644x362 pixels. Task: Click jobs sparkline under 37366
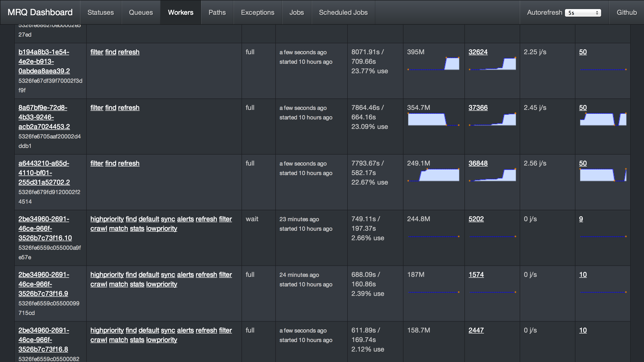tap(492, 120)
